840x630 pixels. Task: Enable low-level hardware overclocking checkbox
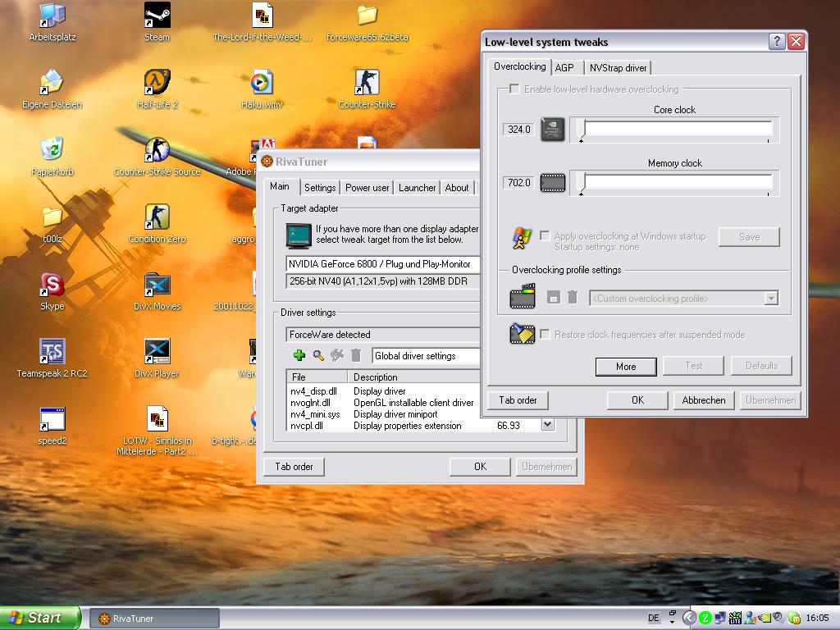click(514, 89)
